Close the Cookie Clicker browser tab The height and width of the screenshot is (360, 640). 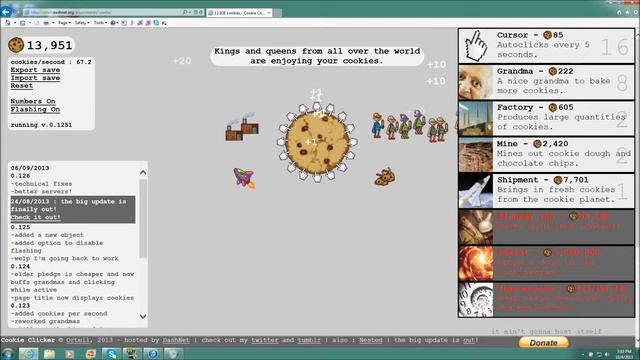[269, 13]
